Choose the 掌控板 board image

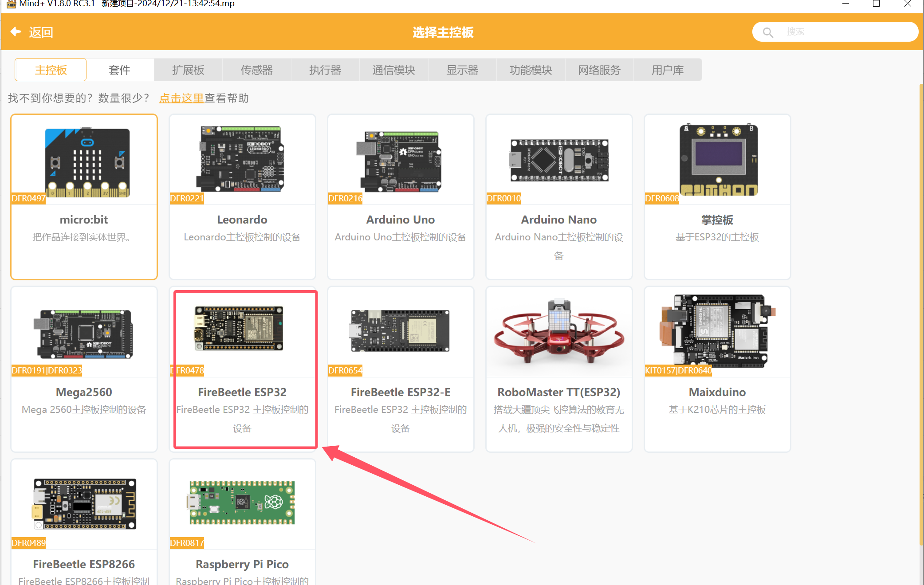pos(718,160)
